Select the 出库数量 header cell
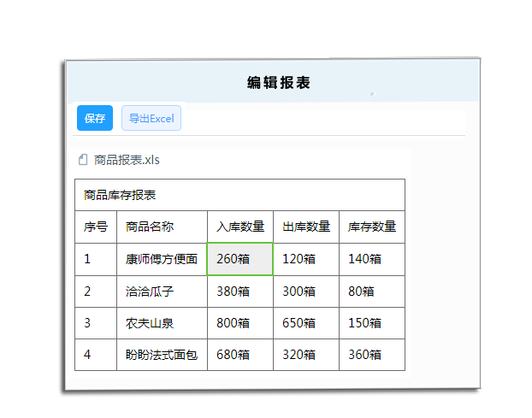 [306, 227]
